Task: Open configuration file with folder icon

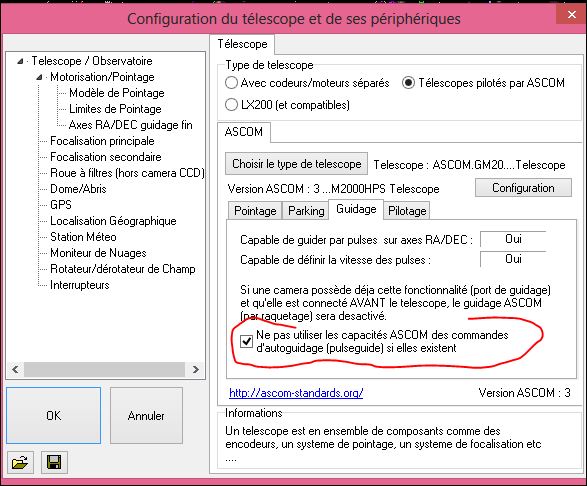Action: pyautogui.click(x=20, y=462)
